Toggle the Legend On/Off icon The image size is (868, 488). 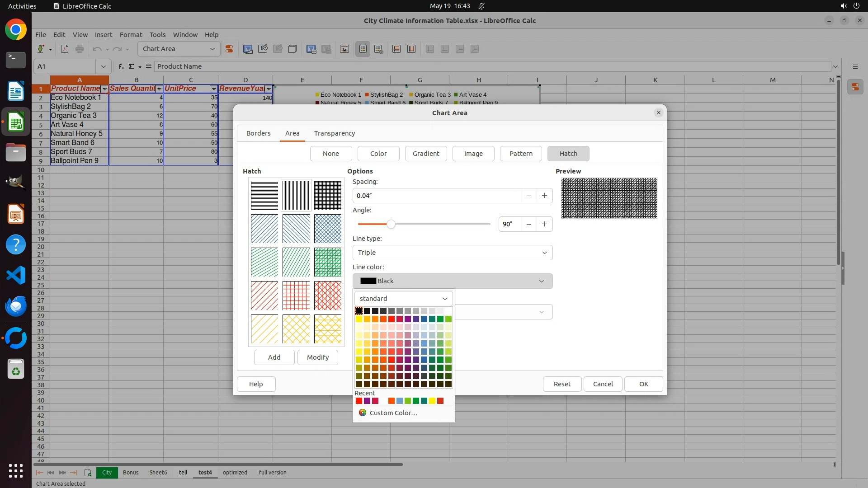[x=363, y=49]
